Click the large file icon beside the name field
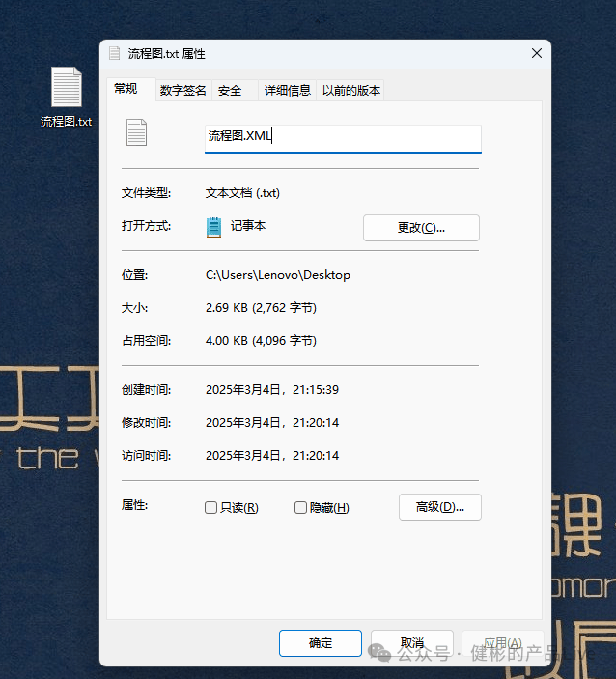The width and height of the screenshot is (616, 679). tap(136, 132)
